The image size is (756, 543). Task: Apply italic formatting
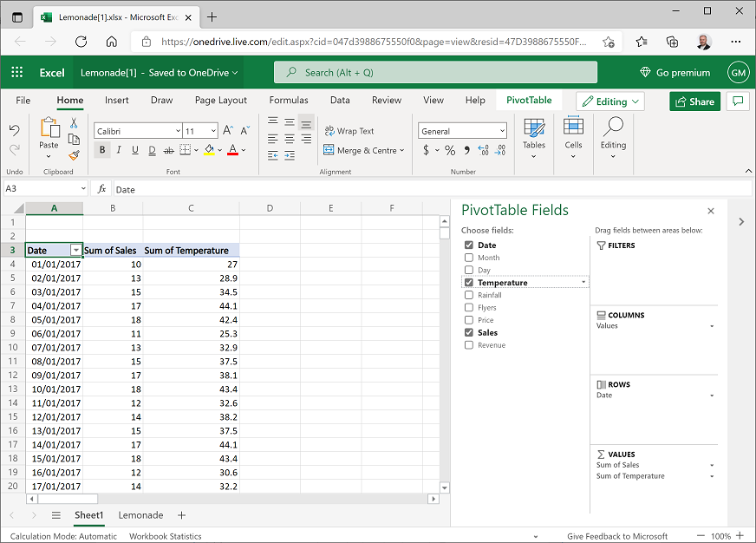tap(117, 150)
